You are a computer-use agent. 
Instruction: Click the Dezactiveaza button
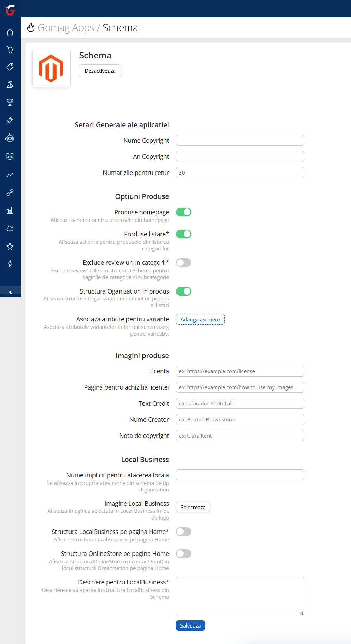[100, 71]
